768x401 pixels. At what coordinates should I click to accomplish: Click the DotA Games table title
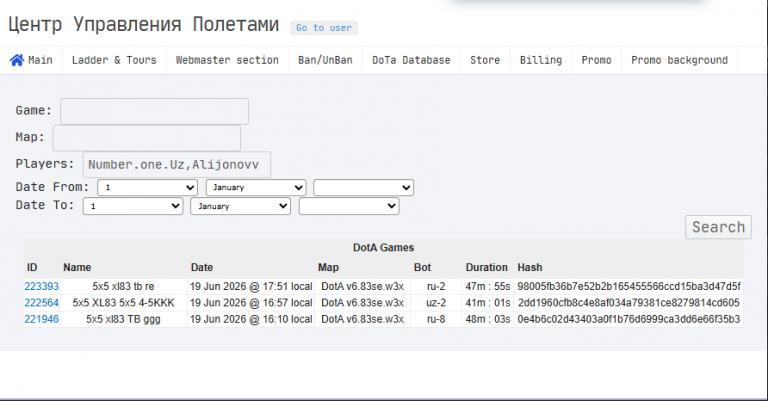pyautogui.click(x=384, y=248)
